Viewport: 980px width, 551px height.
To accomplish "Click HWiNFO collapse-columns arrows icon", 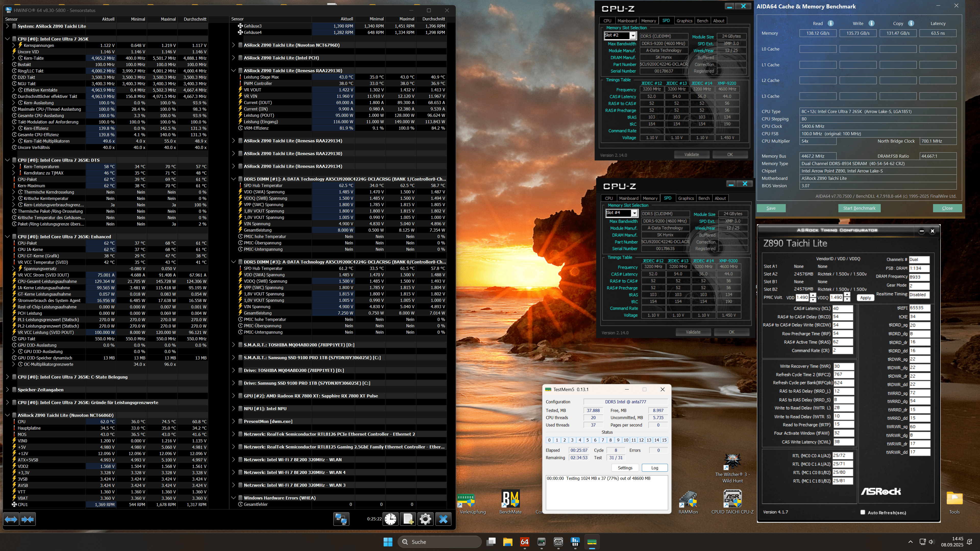I will (x=28, y=519).
